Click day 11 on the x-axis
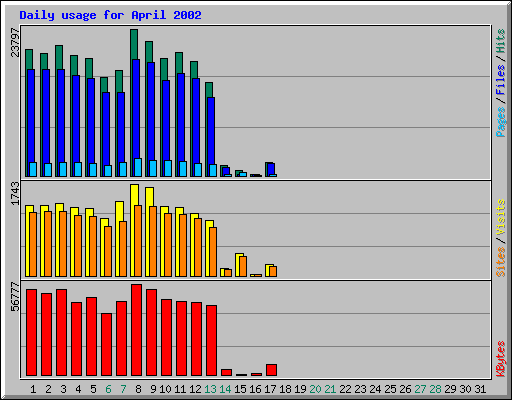The image size is (512, 400). coord(180,389)
